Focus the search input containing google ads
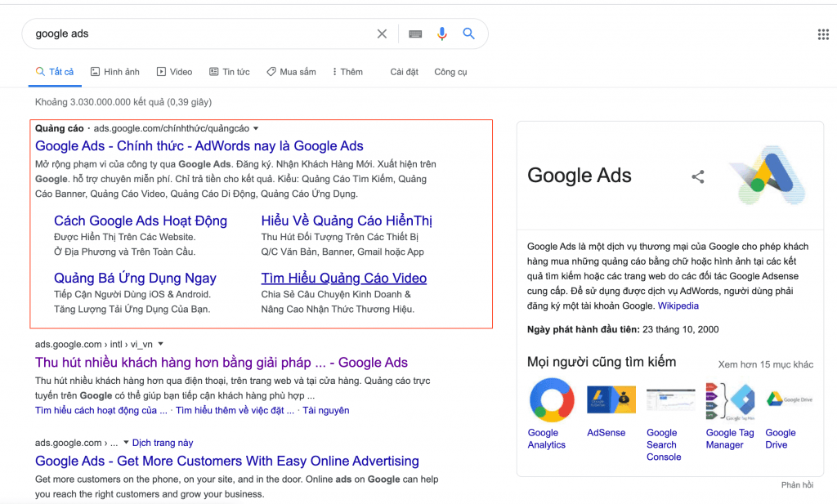Image resolution: width=837 pixels, height=504 pixels. (196, 34)
